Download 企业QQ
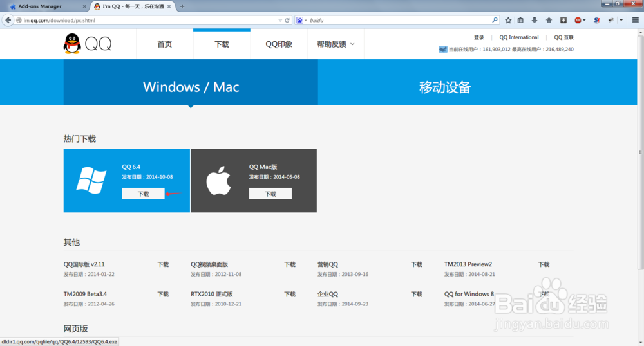The image size is (644, 346). (x=417, y=295)
